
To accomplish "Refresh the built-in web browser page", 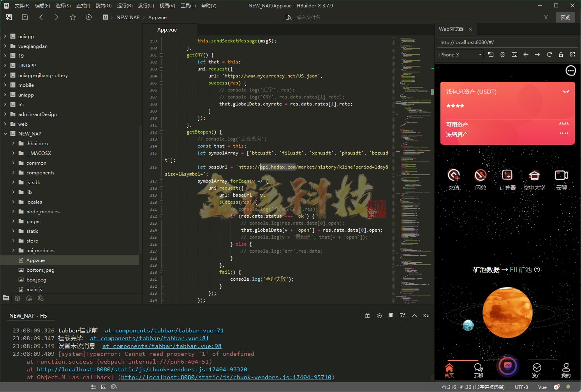I will coord(549,55).
